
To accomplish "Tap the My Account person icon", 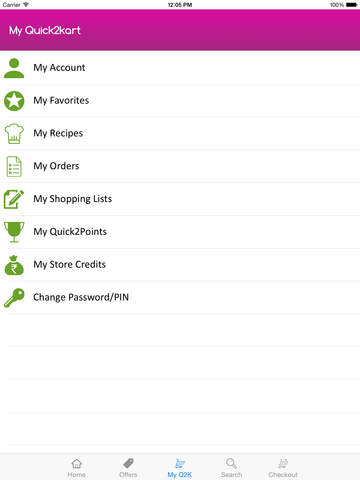I will [x=14, y=68].
